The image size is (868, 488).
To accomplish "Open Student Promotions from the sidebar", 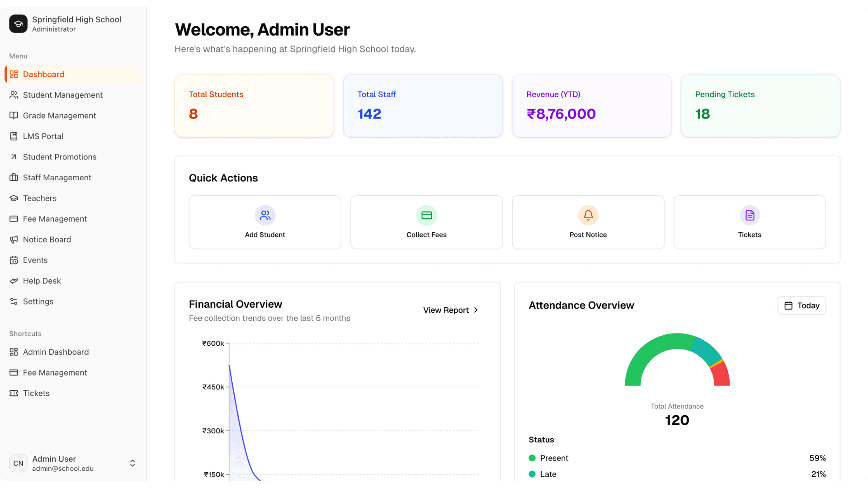I will click(x=59, y=157).
